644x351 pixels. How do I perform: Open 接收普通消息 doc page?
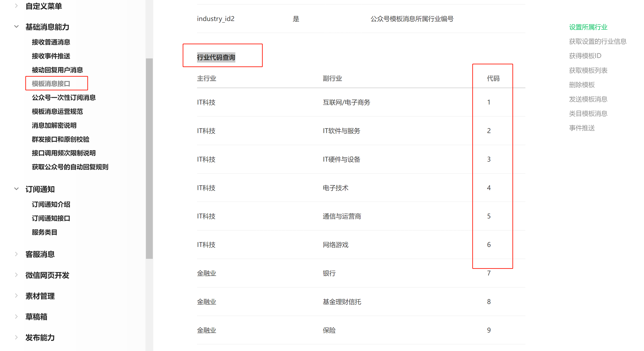point(51,42)
